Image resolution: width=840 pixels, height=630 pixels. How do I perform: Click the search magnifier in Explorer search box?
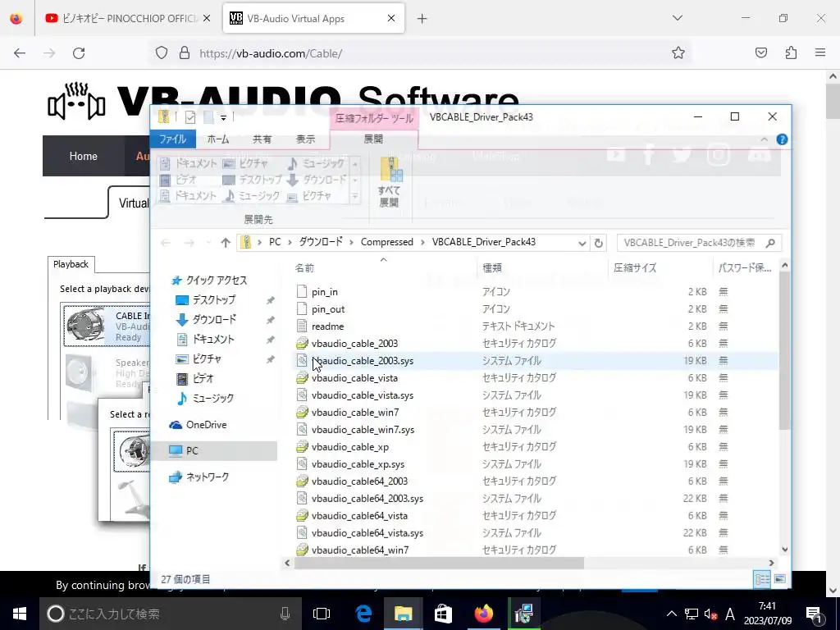pos(770,243)
